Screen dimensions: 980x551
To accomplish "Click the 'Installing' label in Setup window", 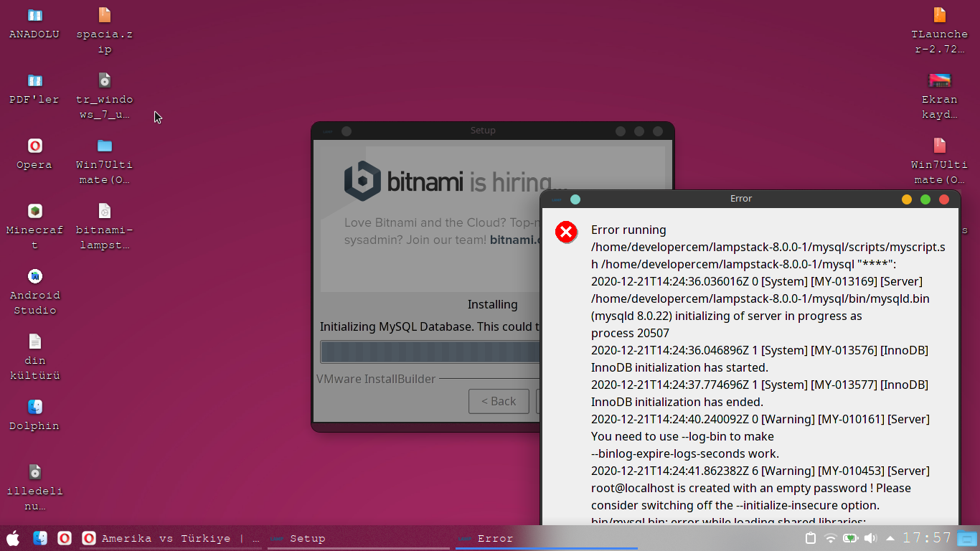I will (x=492, y=304).
